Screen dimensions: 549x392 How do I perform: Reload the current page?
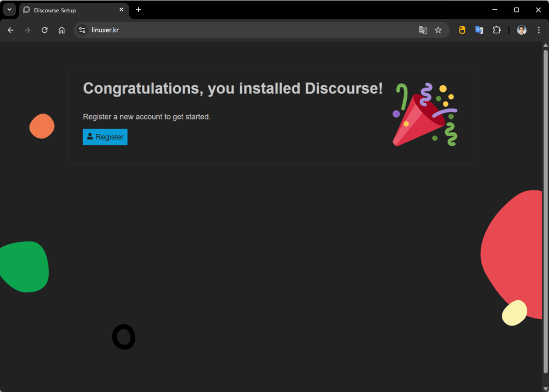[44, 30]
